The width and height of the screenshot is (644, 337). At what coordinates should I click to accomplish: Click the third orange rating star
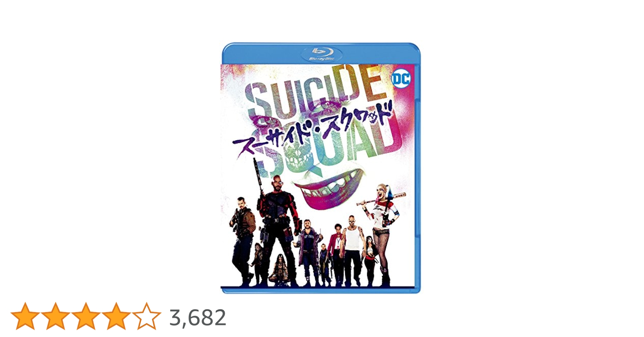(86, 316)
